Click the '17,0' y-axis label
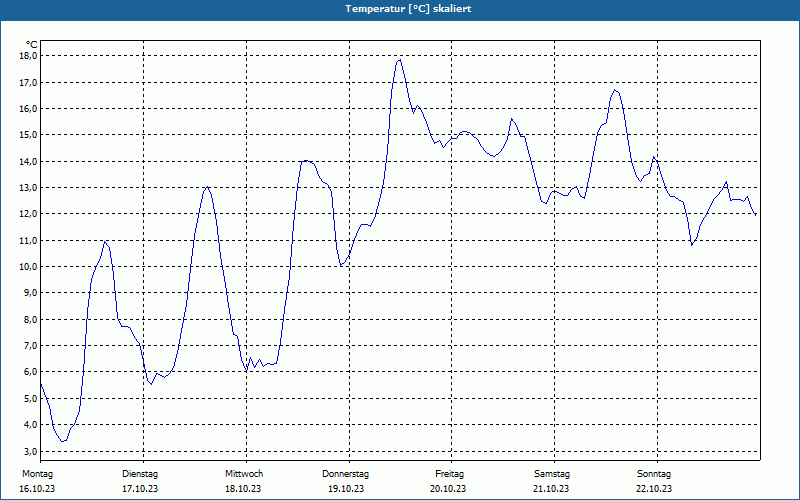Image resolution: width=800 pixels, height=500 pixels. tap(28, 82)
